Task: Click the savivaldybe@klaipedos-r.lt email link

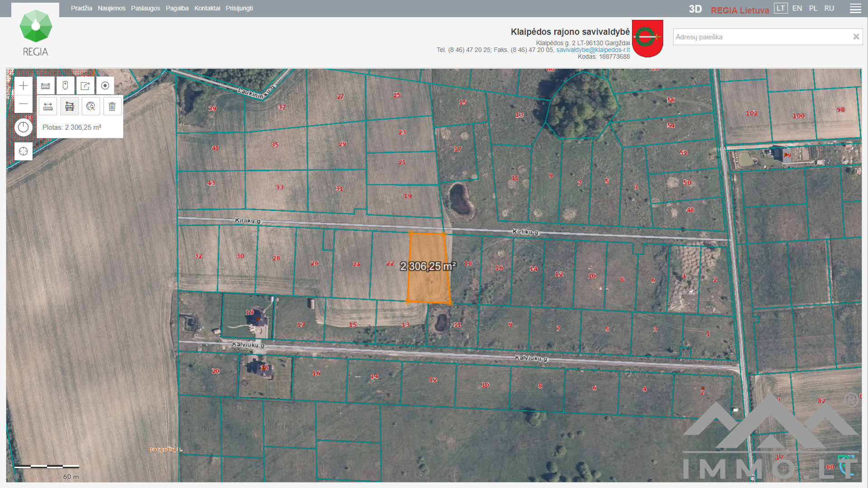Action: point(593,50)
